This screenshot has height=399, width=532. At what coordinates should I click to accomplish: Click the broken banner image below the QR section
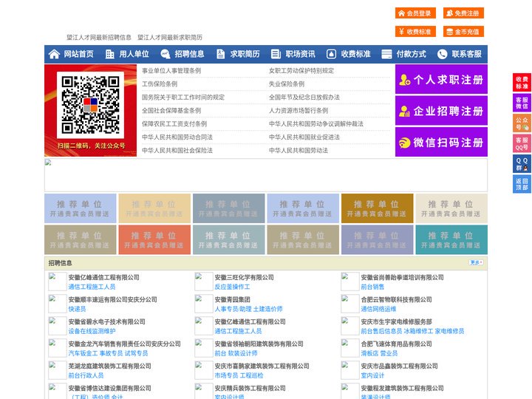[266, 175]
